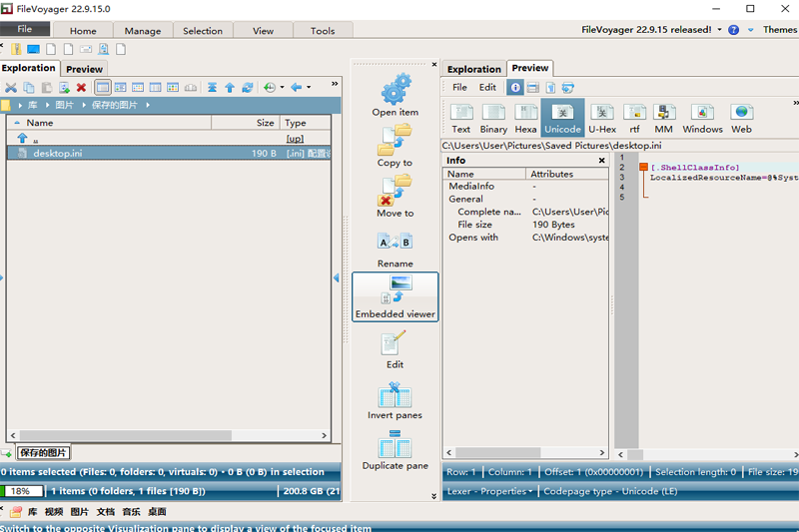799x532 pixels.
Task: Click the refresh icon in left toolbar
Action: pyautogui.click(x=247, y=88)
